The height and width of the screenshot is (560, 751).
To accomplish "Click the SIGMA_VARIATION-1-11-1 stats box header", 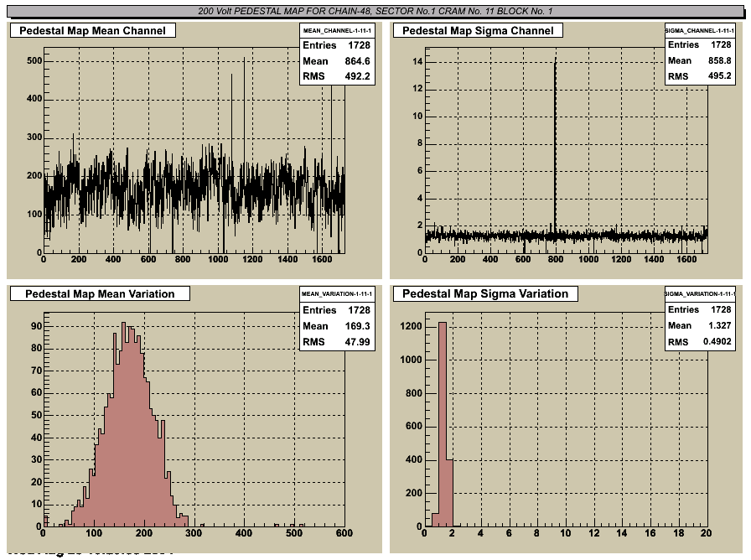I will tap(700, 293).
